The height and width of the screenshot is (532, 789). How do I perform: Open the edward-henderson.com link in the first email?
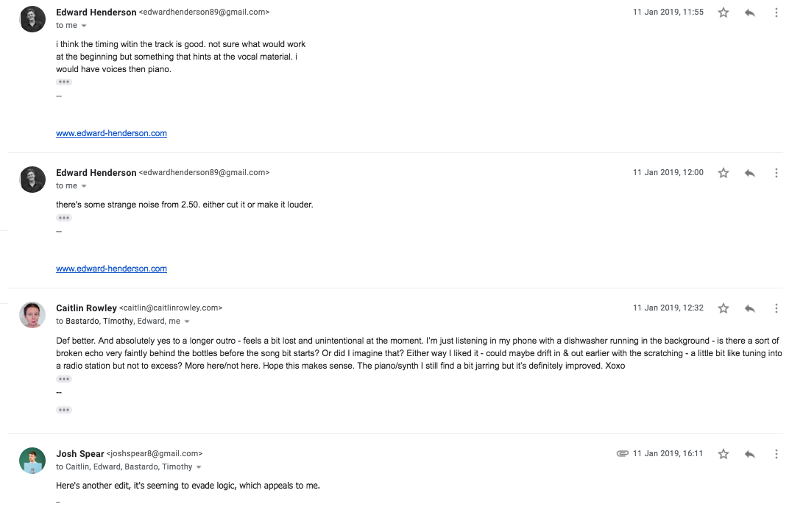click(111, 133)
